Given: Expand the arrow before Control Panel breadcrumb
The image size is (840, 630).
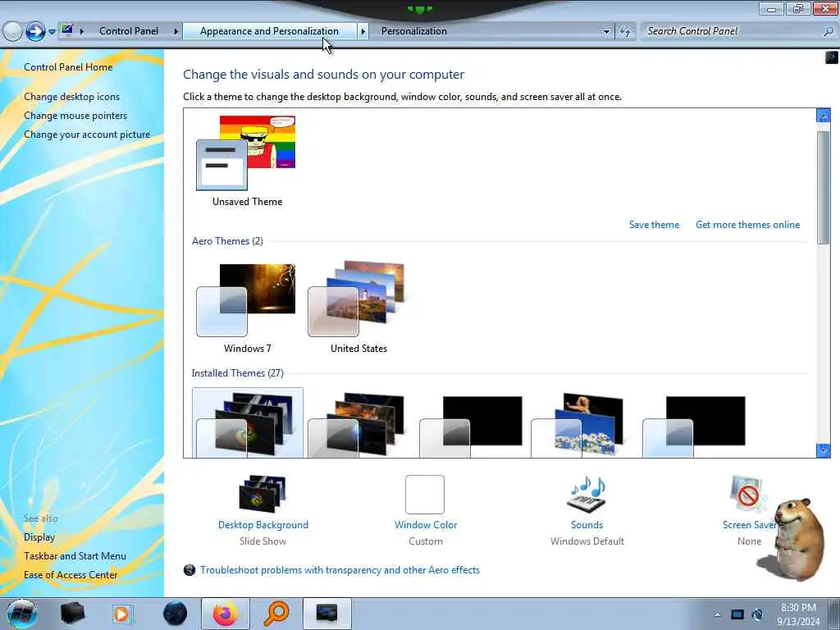Looking at the screenshot, I should pos(82,31).
